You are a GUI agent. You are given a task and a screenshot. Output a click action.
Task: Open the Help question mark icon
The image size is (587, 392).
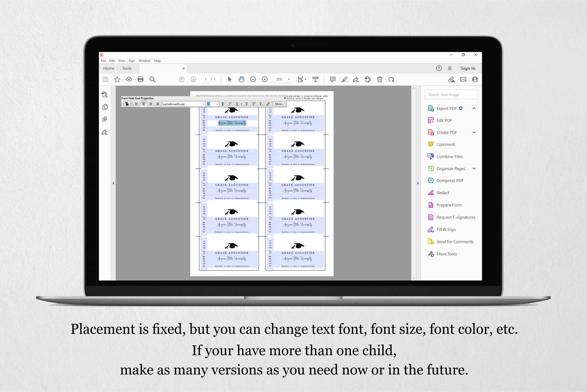(439, 68)
